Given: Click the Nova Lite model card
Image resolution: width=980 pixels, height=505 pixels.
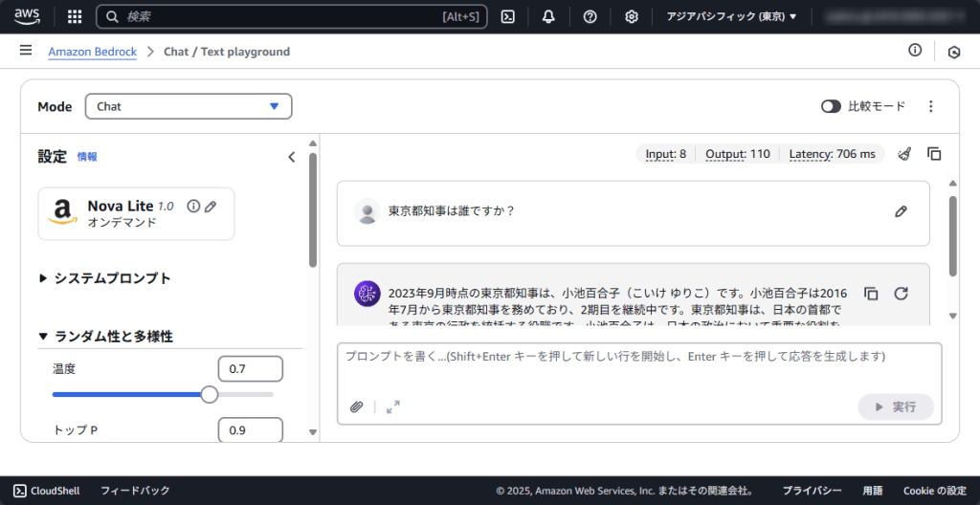Looking at the screenshot, I should [x=136, y=213].
